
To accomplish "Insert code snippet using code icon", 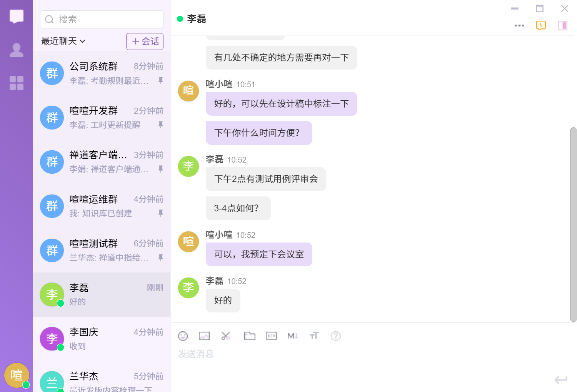I will coord(271,336).
